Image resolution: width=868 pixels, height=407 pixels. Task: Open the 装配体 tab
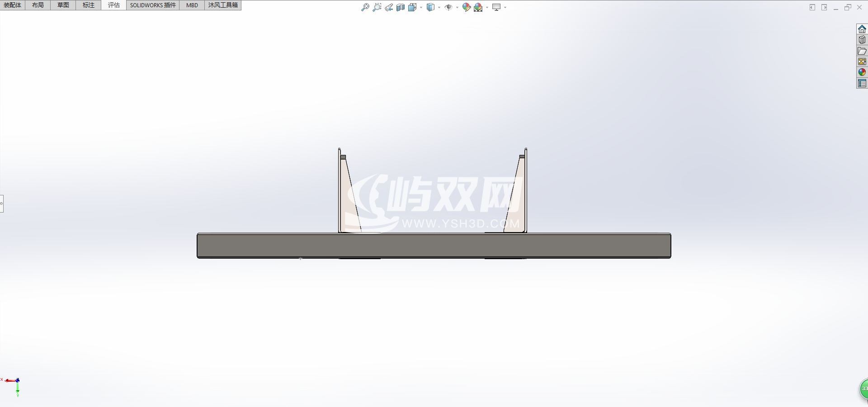click(13, 5)
